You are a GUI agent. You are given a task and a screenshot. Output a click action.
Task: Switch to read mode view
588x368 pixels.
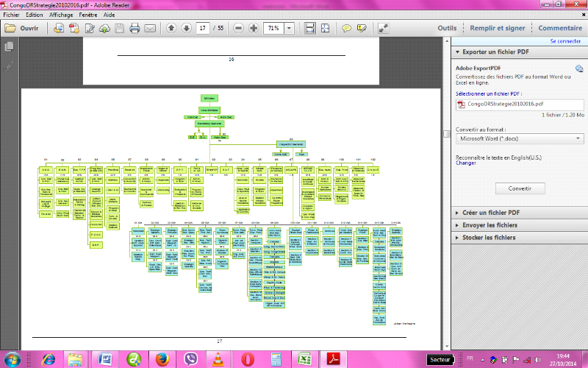[x=383, y=29]
